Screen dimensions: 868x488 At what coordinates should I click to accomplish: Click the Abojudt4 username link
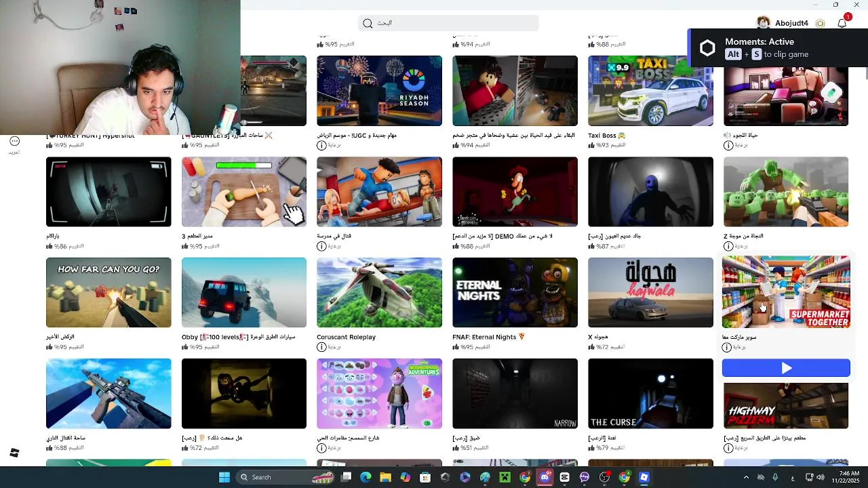pyautogui.click(x=791, y=23)
